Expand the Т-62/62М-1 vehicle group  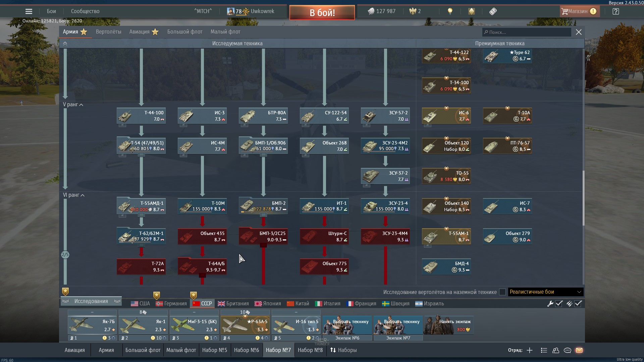point(142,245)
